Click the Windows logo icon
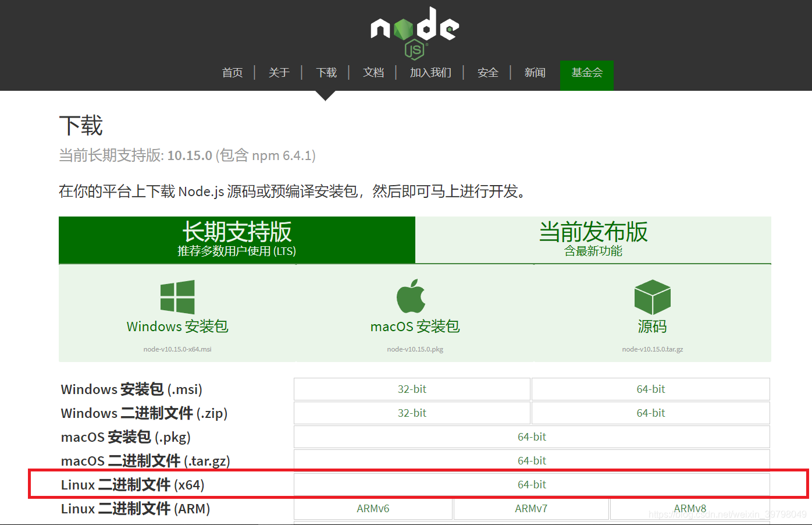812x525 pixels. pyautogui.click(x=177, y=297)
